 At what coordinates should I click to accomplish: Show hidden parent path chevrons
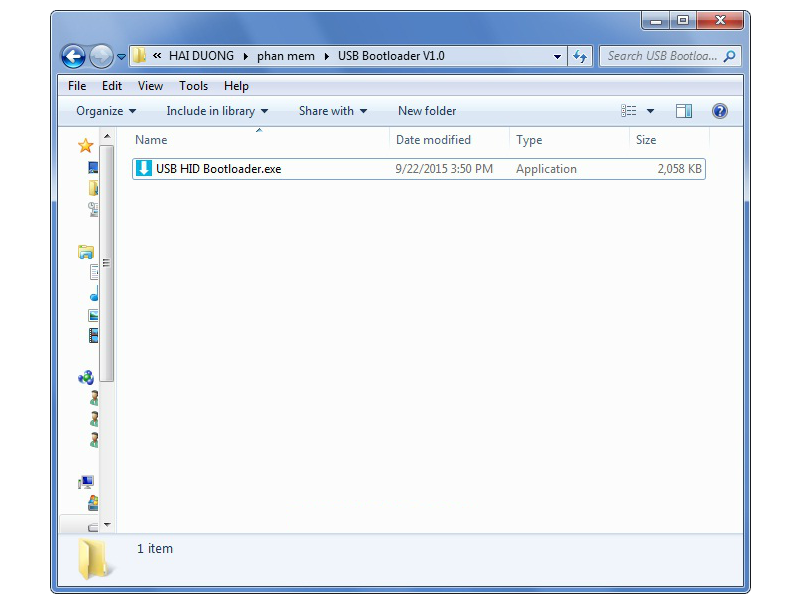[157, 56]
